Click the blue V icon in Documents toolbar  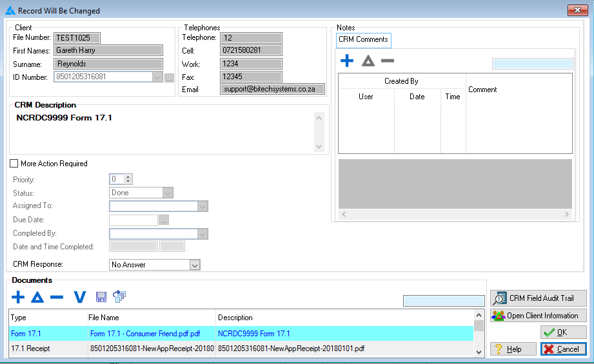click(79, 297)
